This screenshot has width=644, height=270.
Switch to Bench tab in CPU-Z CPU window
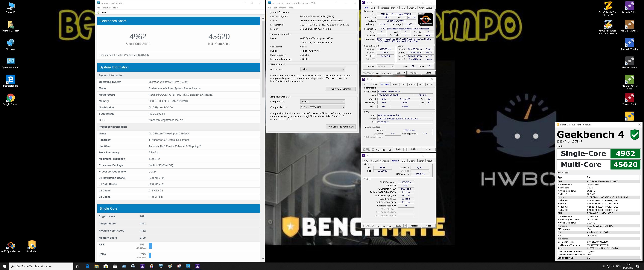pos(421,8)
